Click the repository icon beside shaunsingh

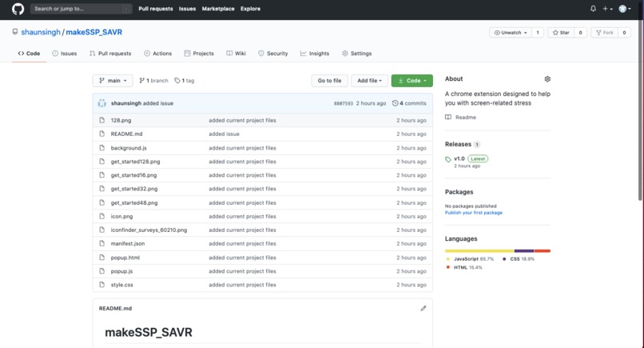pyautogui.click(x=15, y=32)
